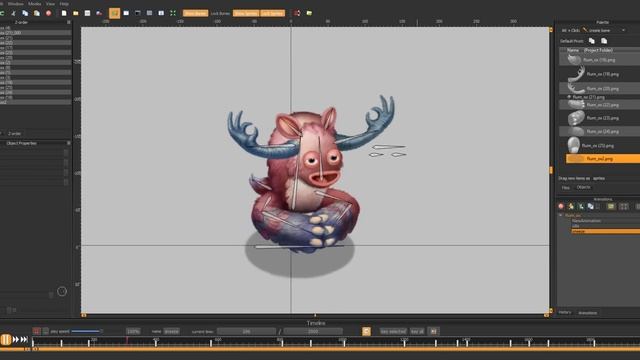This screenshot has width=640, height=360.
Task: Click the blue duplicate Animations panel icon
Action: pyautogui.click(x=591, y=207)
